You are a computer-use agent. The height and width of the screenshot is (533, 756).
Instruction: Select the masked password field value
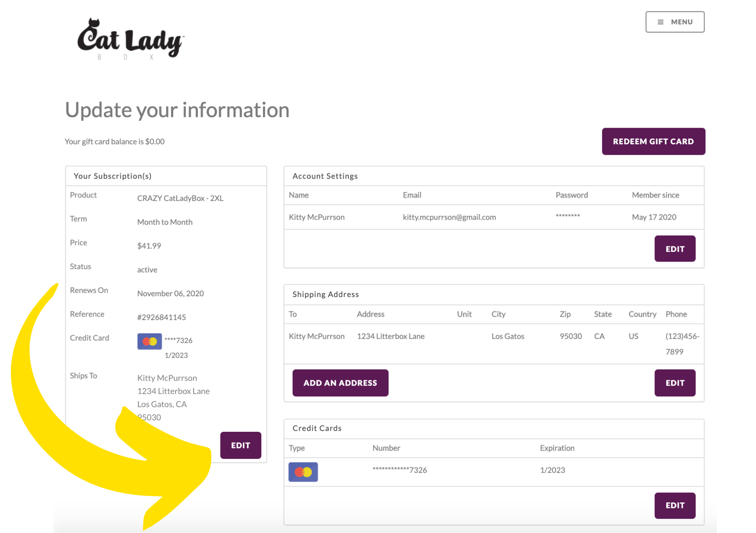[x=567, y=216]
